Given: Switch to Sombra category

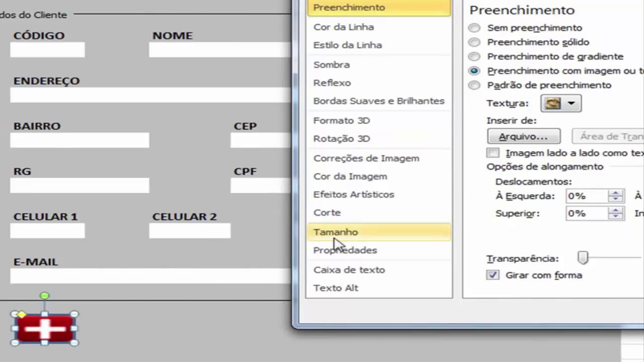Looking at the screenshot, I should (x=379, y=65).
